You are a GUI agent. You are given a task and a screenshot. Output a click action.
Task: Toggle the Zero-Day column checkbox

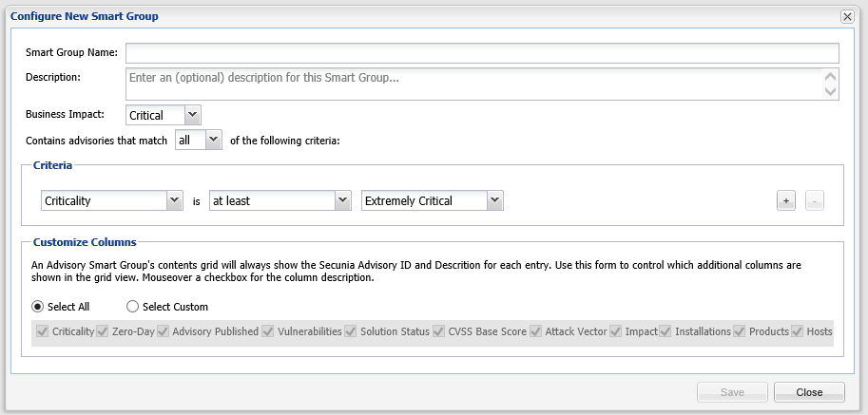(x=102, y=331)
